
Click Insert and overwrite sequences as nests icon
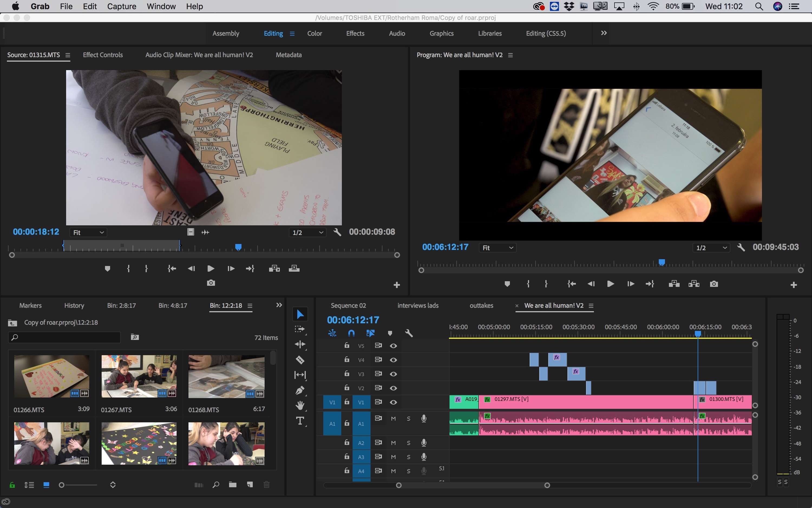tap(332, 333)
